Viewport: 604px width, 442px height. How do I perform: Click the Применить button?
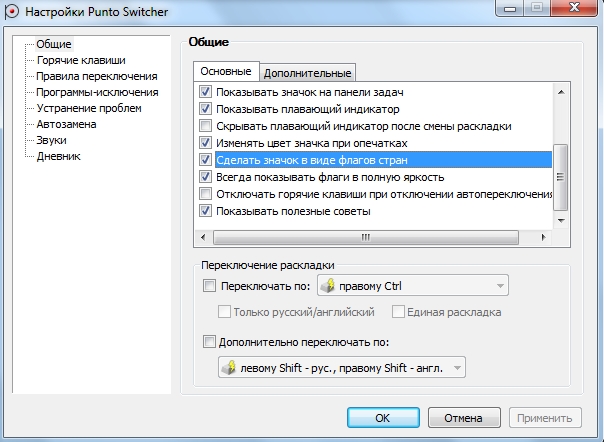tap(545, 418)
